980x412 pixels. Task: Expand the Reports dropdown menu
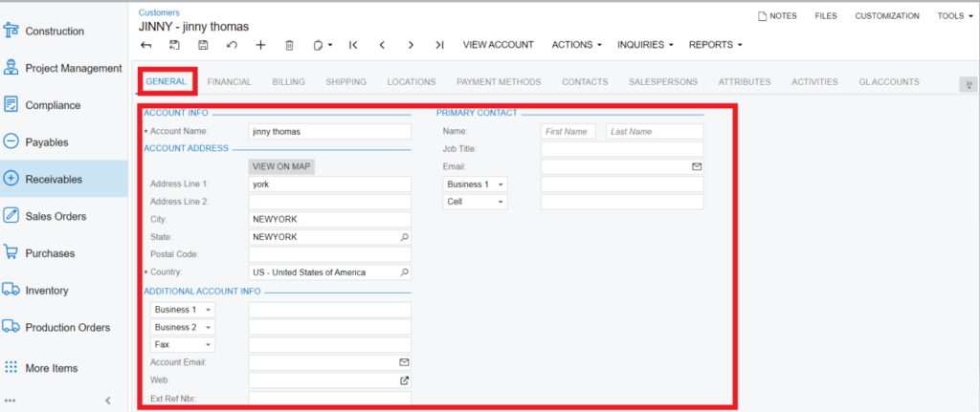(715, 45)
